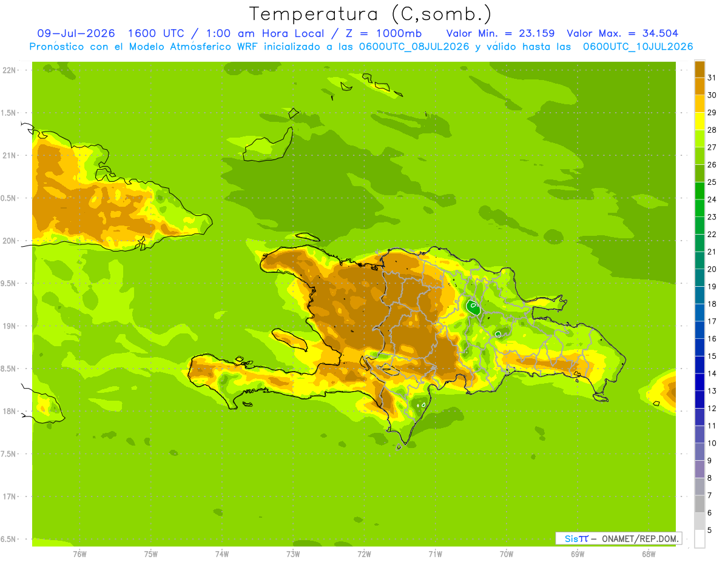Click the '70W' longitude axis label
Viewport: 728px width, 562px height.
tap(507, 554)
